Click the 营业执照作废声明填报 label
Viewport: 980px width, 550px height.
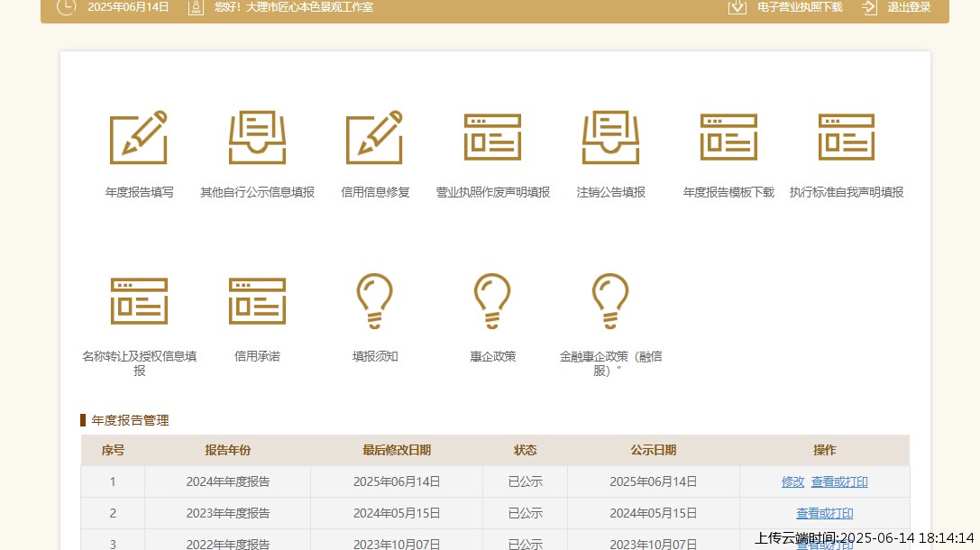click(x=492, y=193)
